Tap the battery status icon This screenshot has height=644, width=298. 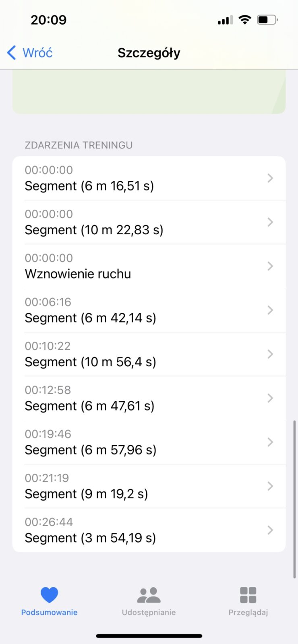point(267,20)
